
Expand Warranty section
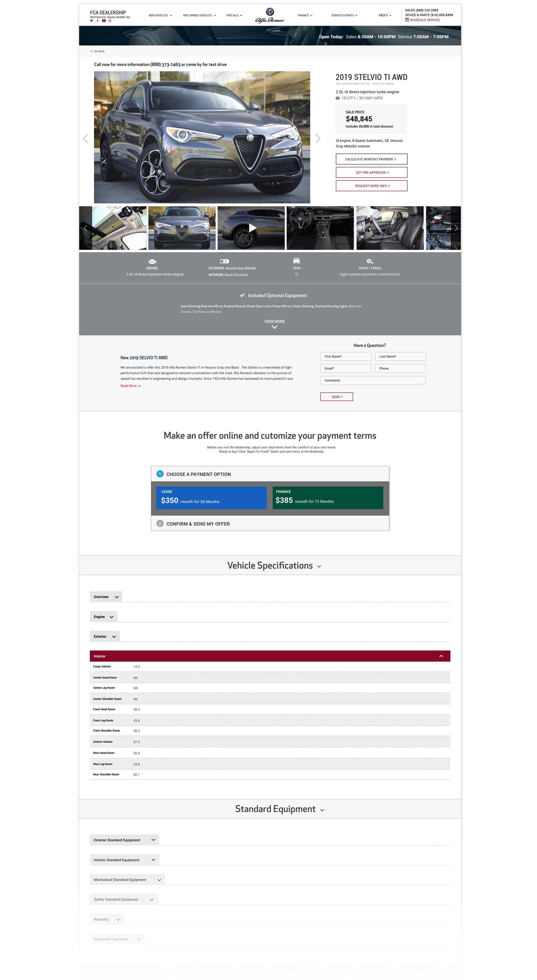coord(107,919)
